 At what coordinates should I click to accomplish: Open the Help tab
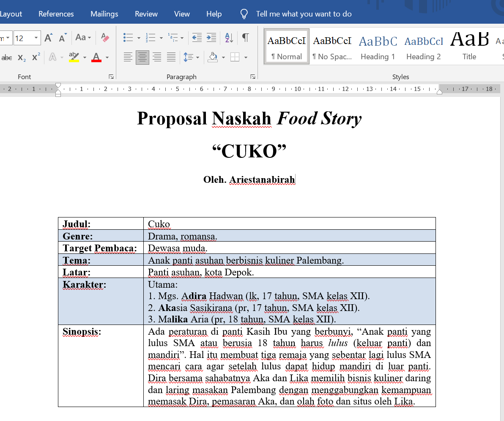click(214, 14)
